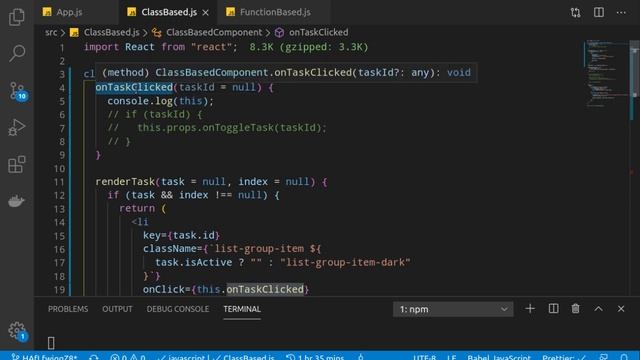
Task: Click the onTaskClicked breadcrumb segment
Action: click(x=312, y=32)
